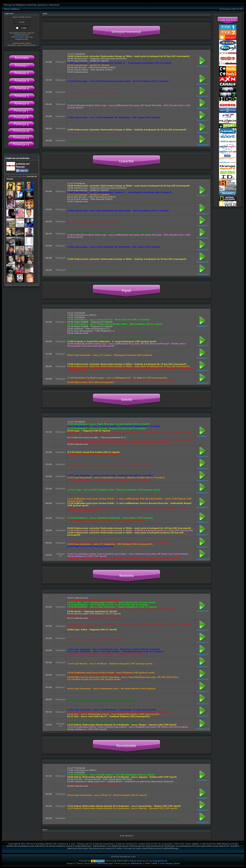The width and height of the screenshot is (246, 868).
Task: Click TUTAJ to recover forgotten password
Action: pyautogui.click(x=32, y=45)
